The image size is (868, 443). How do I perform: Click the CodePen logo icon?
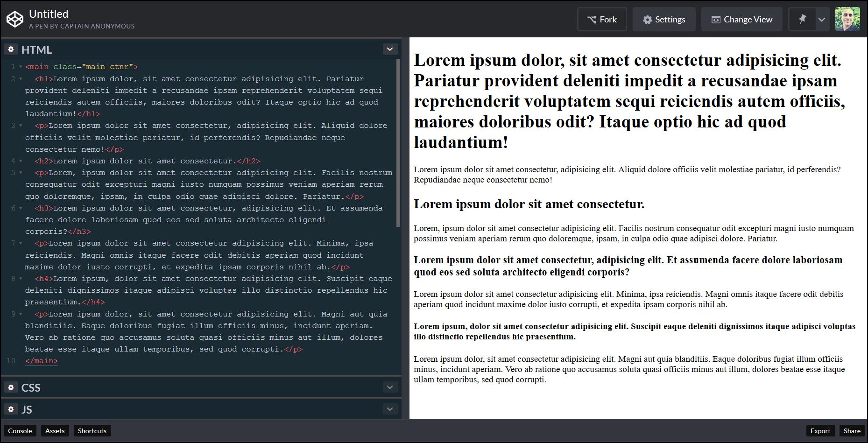tap(14, 19)
